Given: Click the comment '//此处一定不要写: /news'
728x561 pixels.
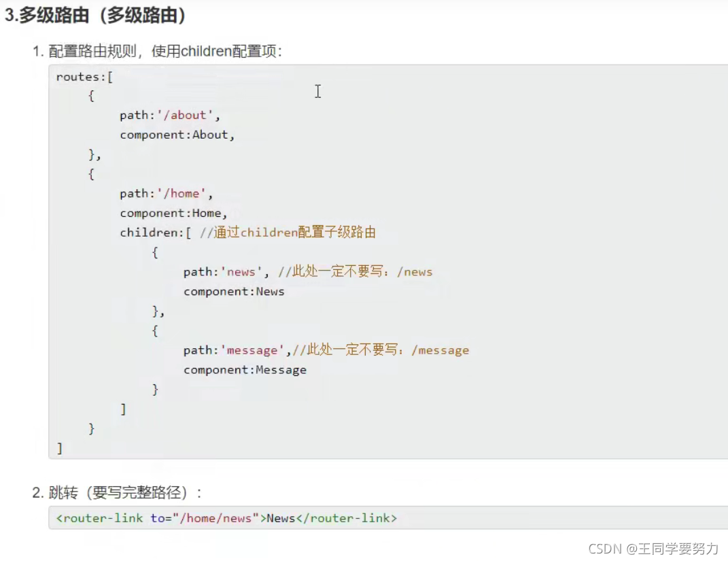Looking at the screenshot, I should tap(356, 272).
